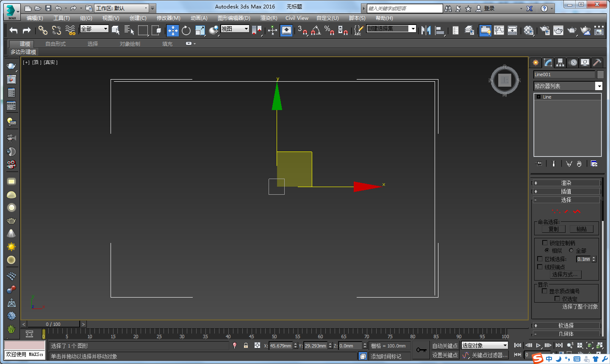The image size is (610, 364).
Task: Switch to the Hierarchy command panel tab
Action: pos(560,63)
